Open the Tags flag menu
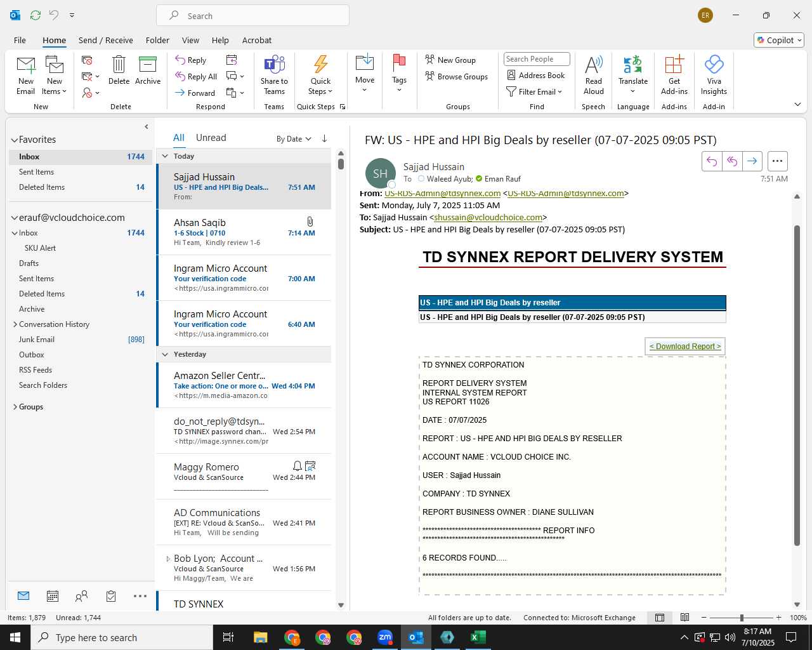The height and width of the screenshot is (650, 812). pyautogui.click(x=399, y=74)
